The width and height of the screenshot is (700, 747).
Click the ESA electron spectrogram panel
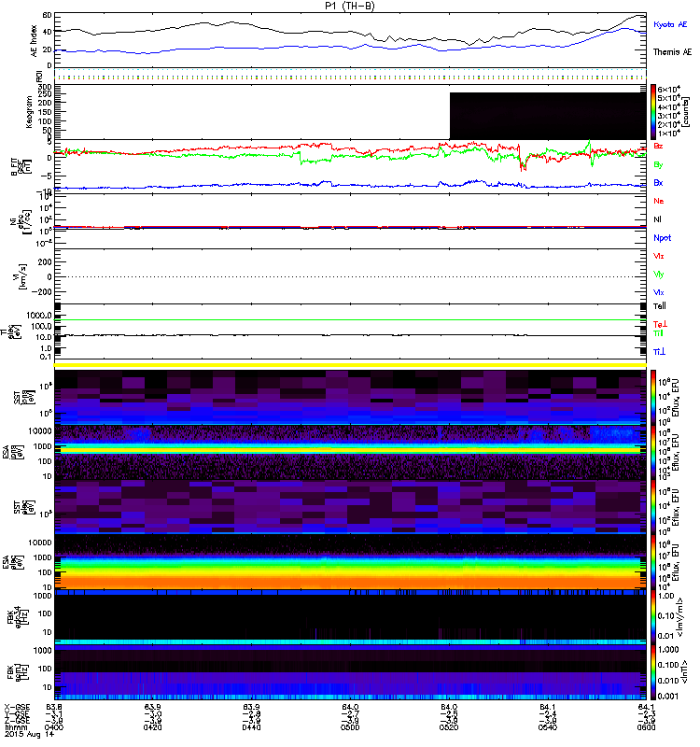coord(351,562)
